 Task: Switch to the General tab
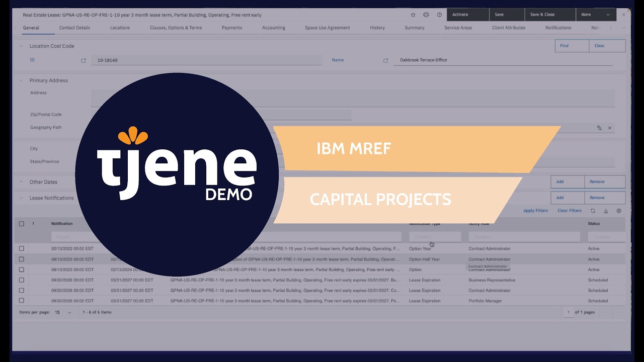[31, 28]
